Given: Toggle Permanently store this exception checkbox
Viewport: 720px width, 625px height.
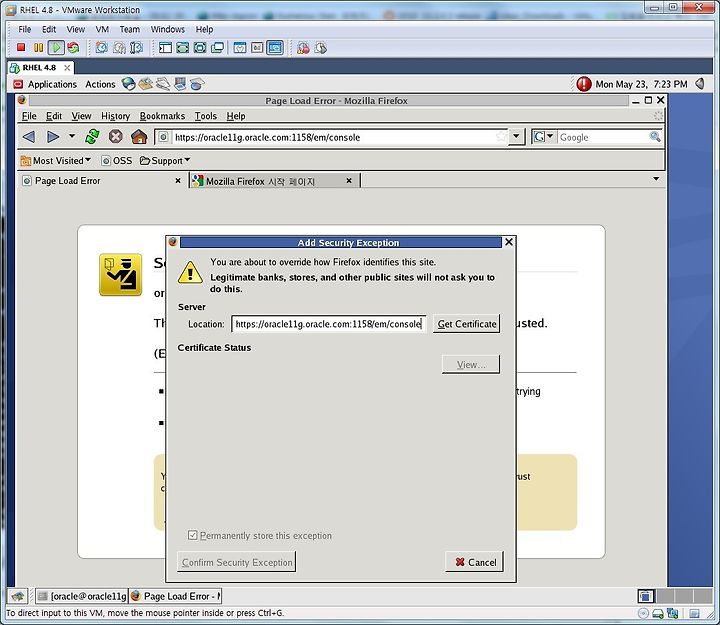Looking at the screenshot, I should coord(192,535).
